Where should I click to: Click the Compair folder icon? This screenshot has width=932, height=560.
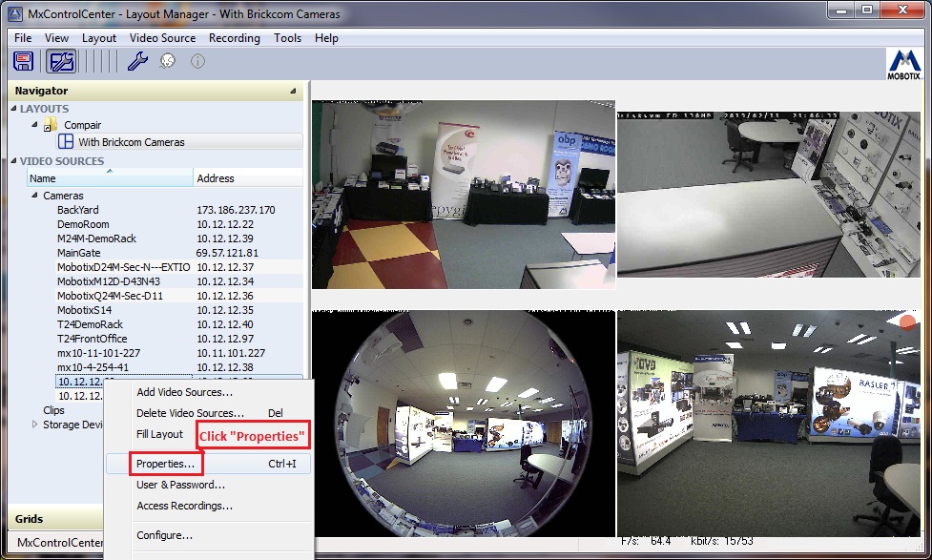click(52, 125)
